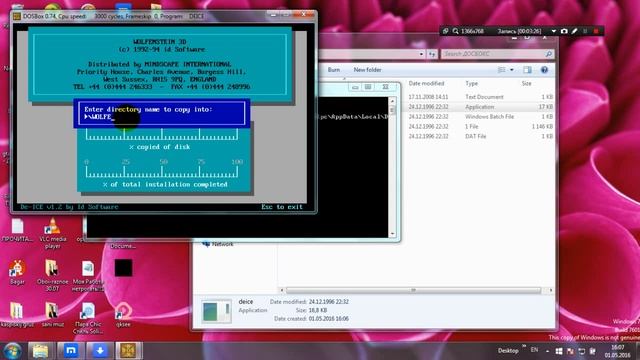The image size is (640, 360).
Task: Click the Desktop toolbar in taskbar
Action: pos(508,351)
